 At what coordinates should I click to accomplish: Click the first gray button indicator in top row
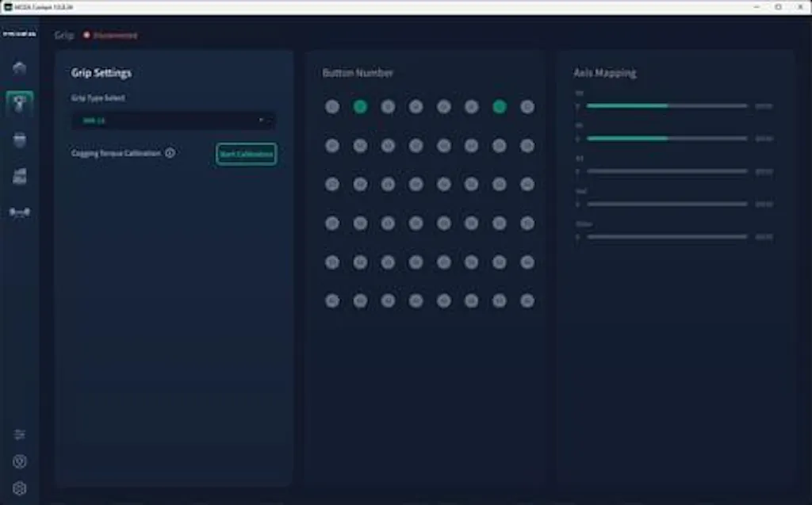coord(332,106)
